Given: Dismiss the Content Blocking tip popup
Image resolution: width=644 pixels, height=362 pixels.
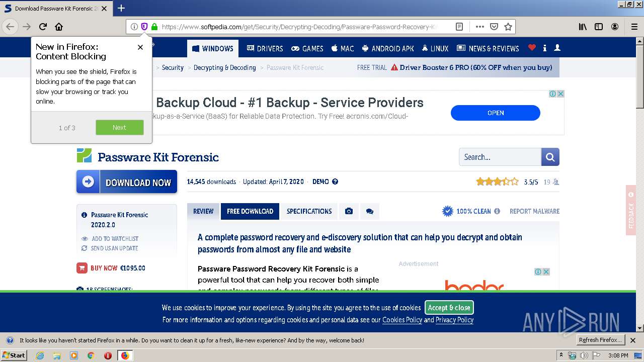Looking at the screenshot, I should (x=140, y=47).
